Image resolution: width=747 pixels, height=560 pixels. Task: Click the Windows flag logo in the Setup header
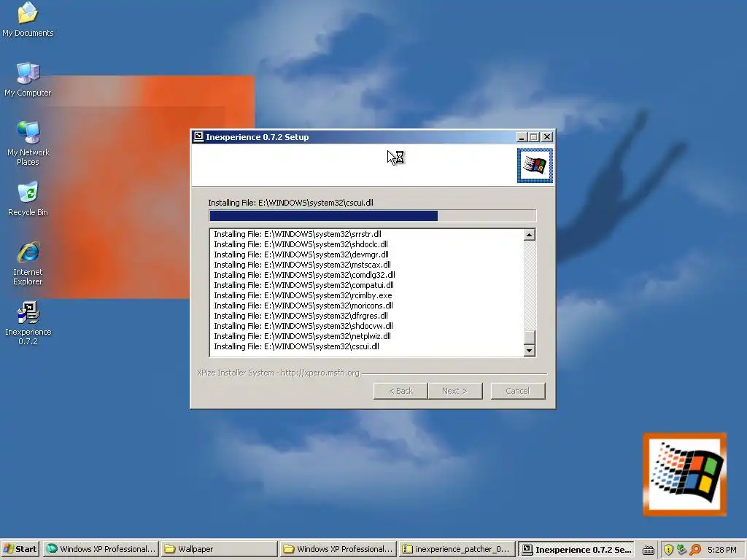coord(535,166)
